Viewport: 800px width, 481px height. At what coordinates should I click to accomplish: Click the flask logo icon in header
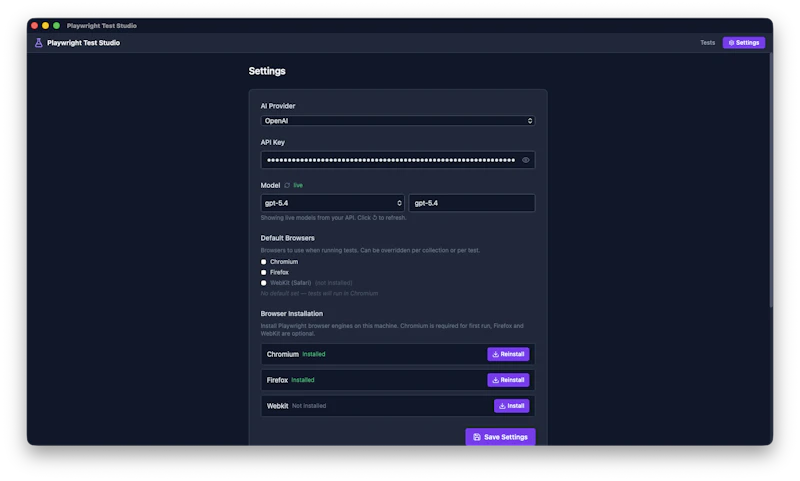pos(39,43)
